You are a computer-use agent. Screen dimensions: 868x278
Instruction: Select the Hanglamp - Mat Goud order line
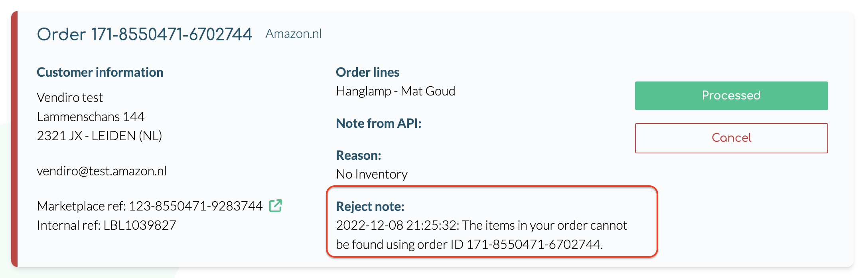[395, 91]
